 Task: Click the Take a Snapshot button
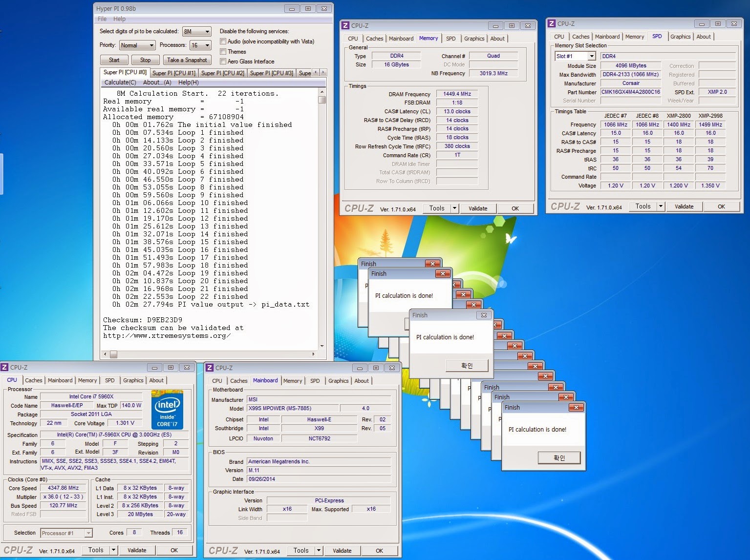[187, 60]
